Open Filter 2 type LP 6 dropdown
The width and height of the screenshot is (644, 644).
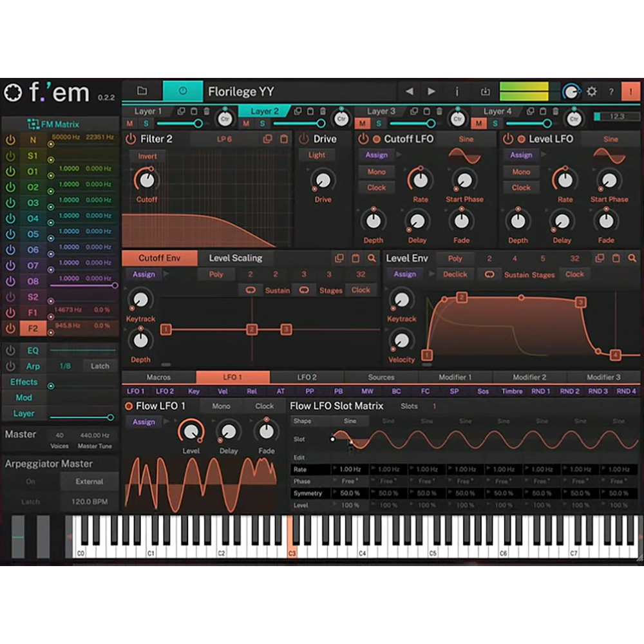224,139
